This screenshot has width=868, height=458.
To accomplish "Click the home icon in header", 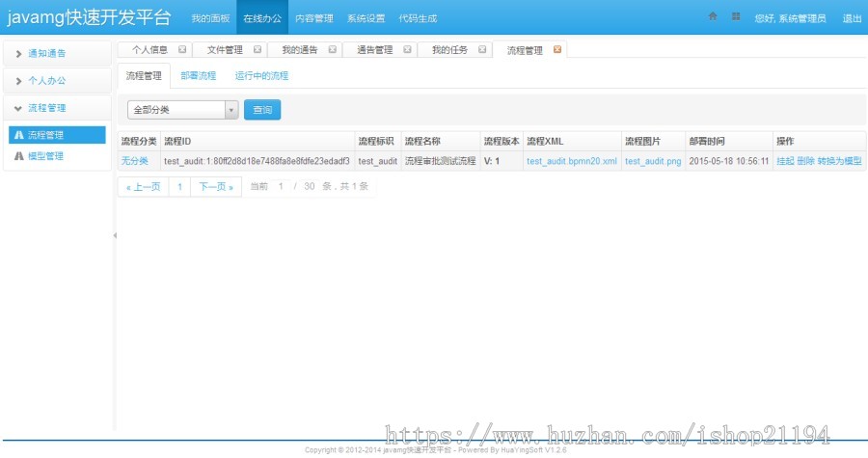I will (713, 16).
